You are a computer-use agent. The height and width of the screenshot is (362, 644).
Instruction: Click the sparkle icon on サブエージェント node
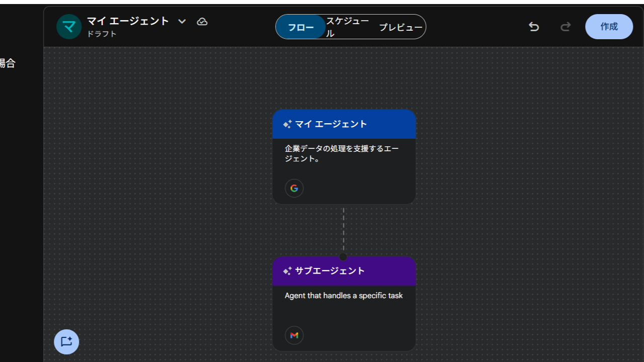click(287, 271)
